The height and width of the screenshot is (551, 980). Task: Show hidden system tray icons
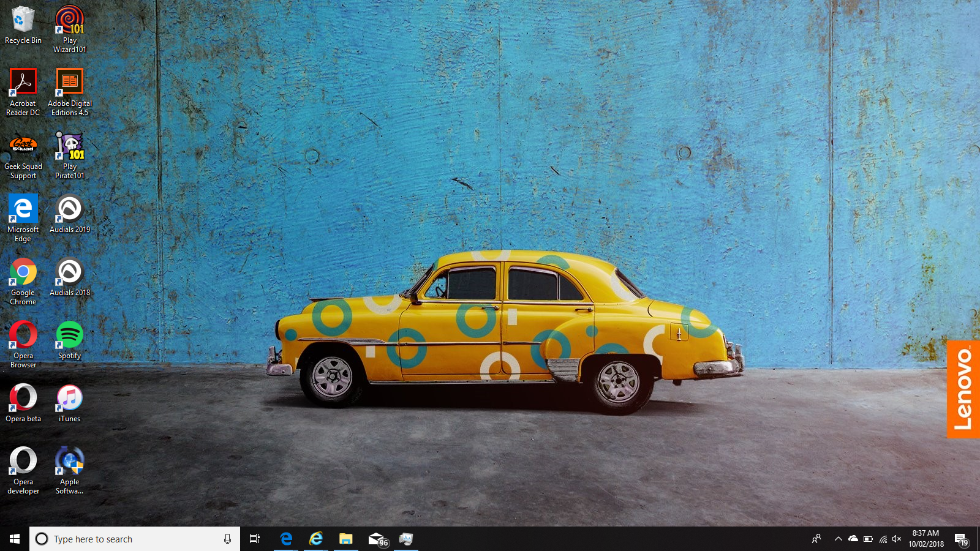point(838,539)
